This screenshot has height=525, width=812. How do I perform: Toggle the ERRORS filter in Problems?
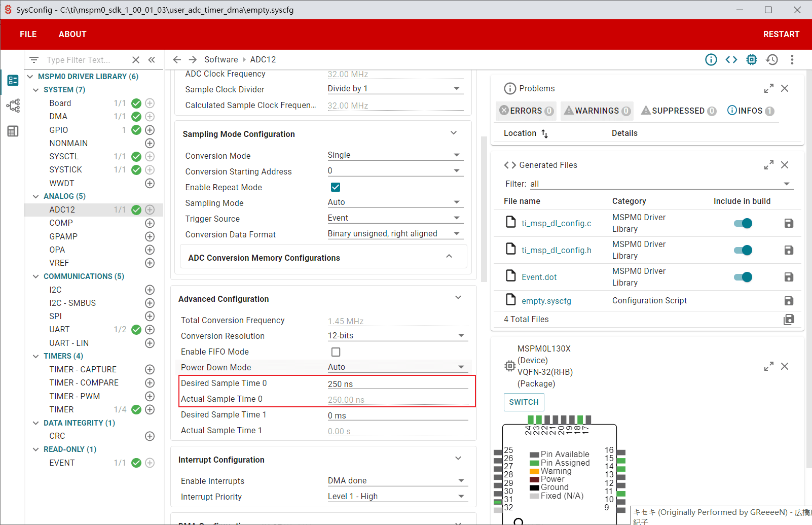[526, 111]
